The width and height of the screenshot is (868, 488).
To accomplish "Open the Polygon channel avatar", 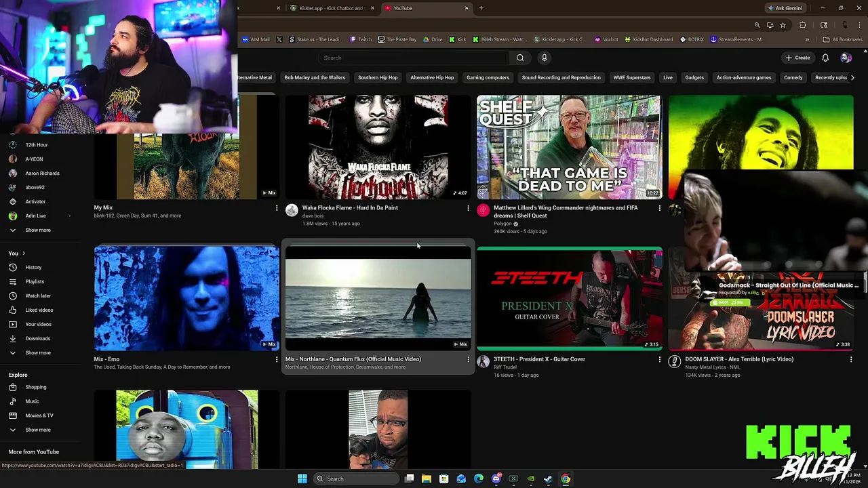I will click(x=483, y=210).
